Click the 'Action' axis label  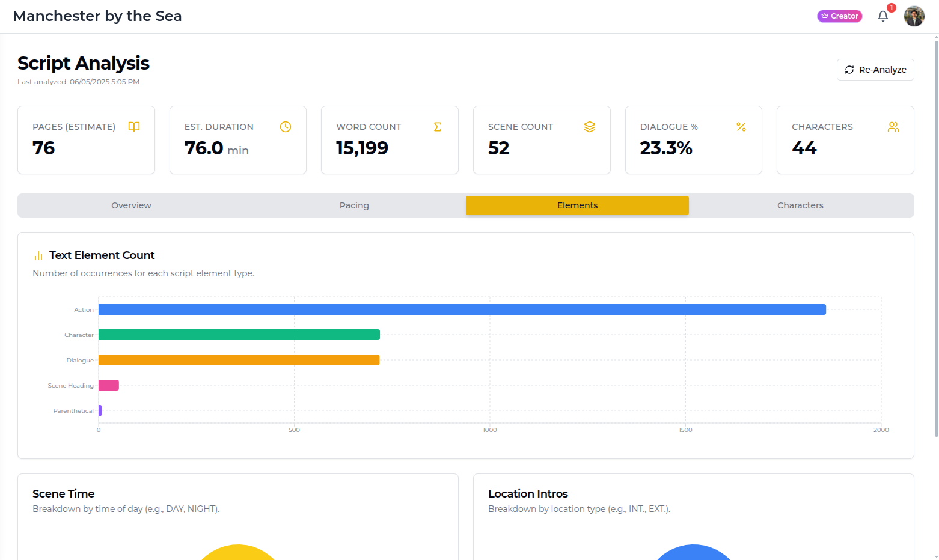84,310
